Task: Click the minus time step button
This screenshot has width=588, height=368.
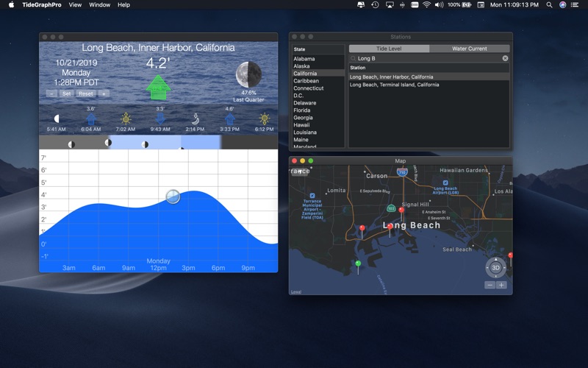Action: coord(51,93)
